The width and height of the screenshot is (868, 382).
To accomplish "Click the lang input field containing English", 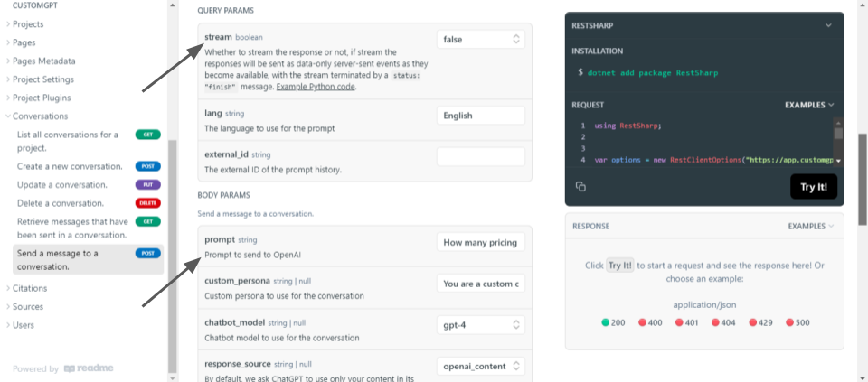I will click(x=480, y=116).
